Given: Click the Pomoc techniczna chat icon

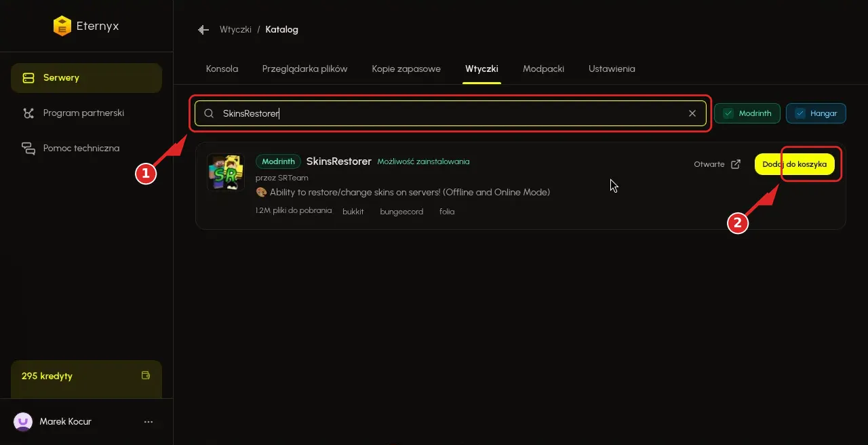Looking at the screenshot, I should [x=28, y=149].
